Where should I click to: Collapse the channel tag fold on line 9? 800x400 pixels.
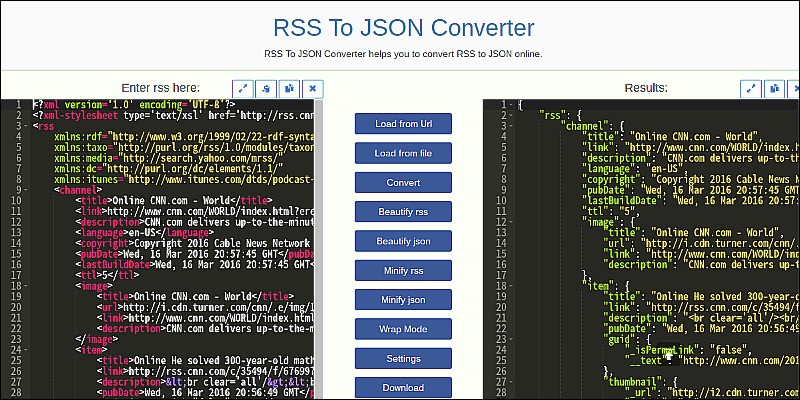tap(26, 190)
